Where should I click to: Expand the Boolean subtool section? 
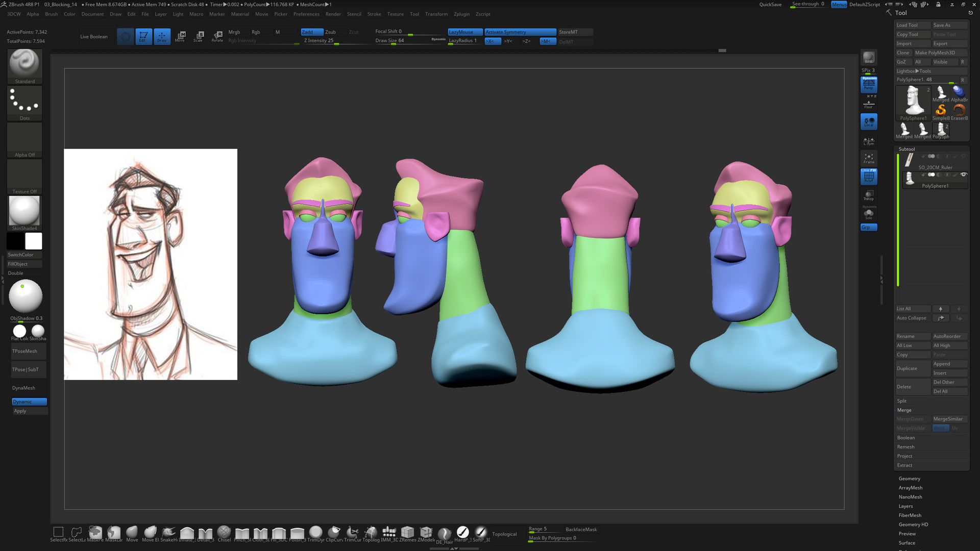(906, 438)
